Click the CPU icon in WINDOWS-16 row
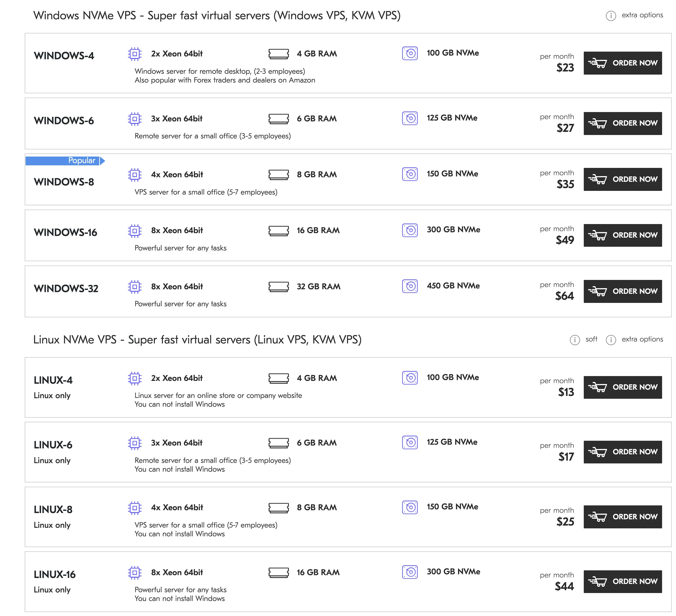This screenshot has width=676, height=616. [x=135, y=231]
